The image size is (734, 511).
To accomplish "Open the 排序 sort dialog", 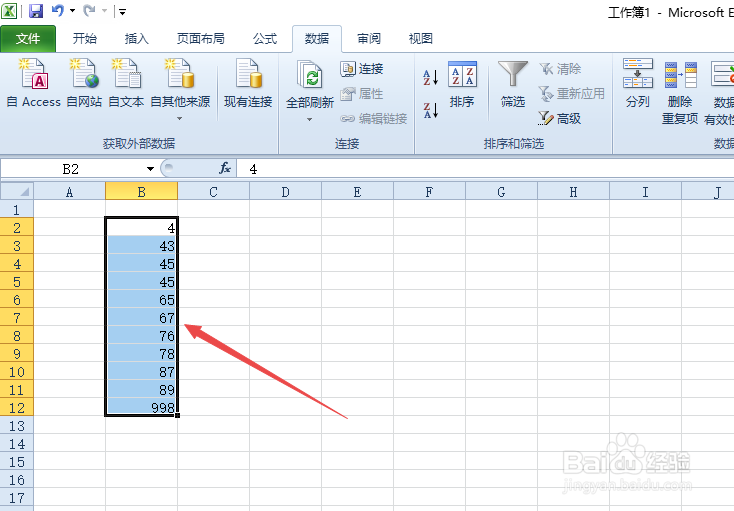I will click(462, 84).
